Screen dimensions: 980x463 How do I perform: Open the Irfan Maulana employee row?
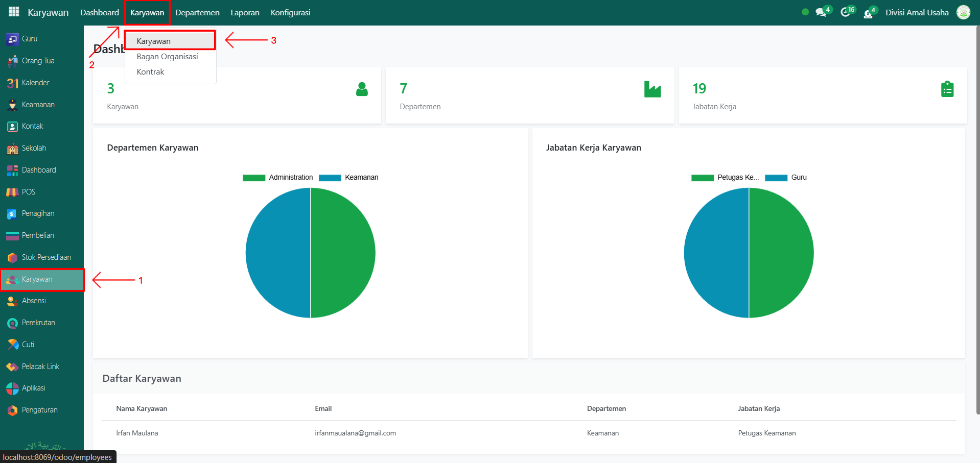137,433
